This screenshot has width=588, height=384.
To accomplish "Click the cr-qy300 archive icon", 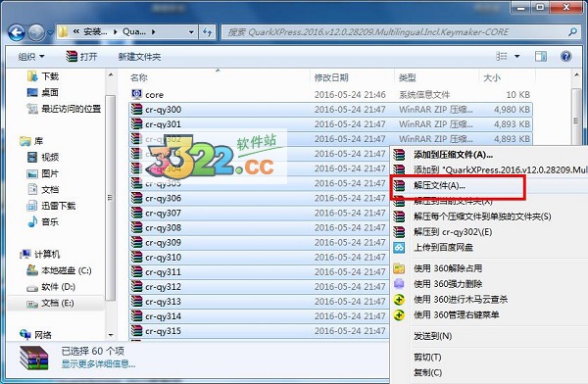I will click(x=136, y=109).
